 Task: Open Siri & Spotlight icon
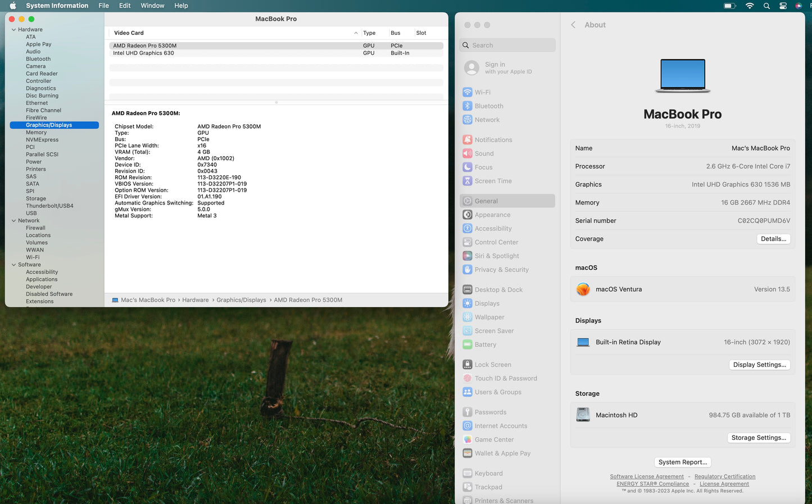pyautogui.click(x=467, y=256)
